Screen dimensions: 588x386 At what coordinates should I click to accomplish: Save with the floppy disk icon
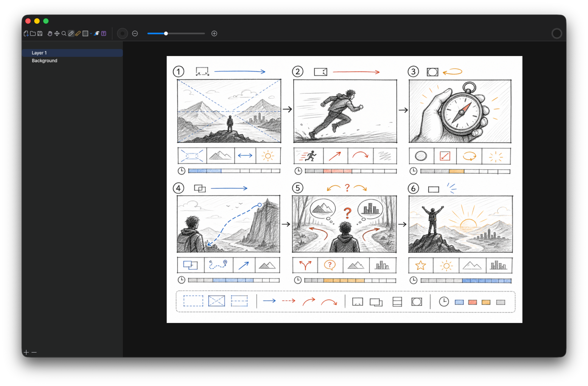pos(40,34)
